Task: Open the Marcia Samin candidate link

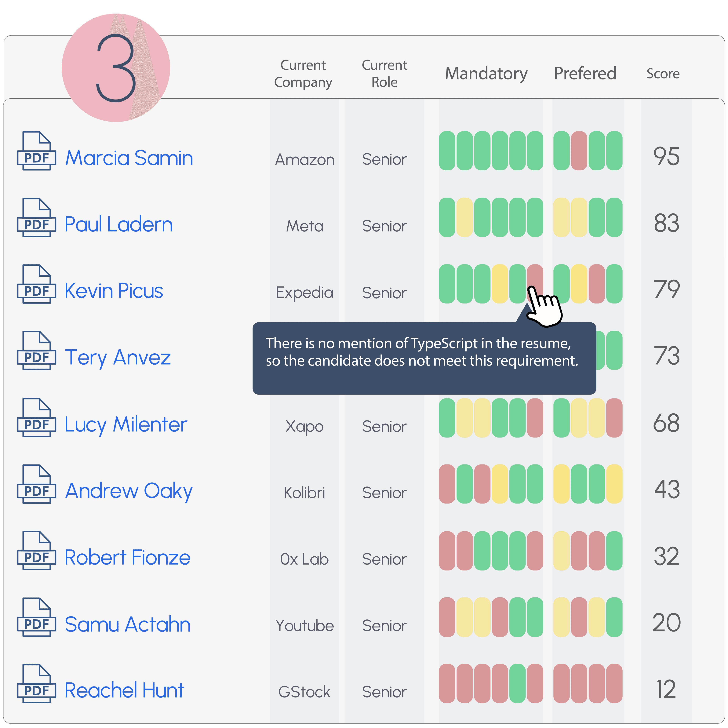Action: tap(129, 158)
